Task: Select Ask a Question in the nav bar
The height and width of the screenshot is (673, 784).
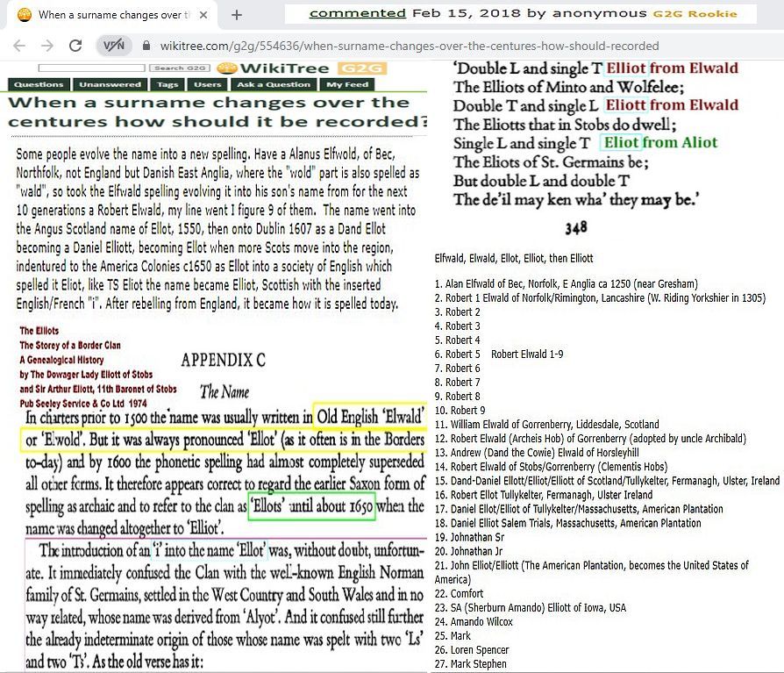Action: click(274, 84)
